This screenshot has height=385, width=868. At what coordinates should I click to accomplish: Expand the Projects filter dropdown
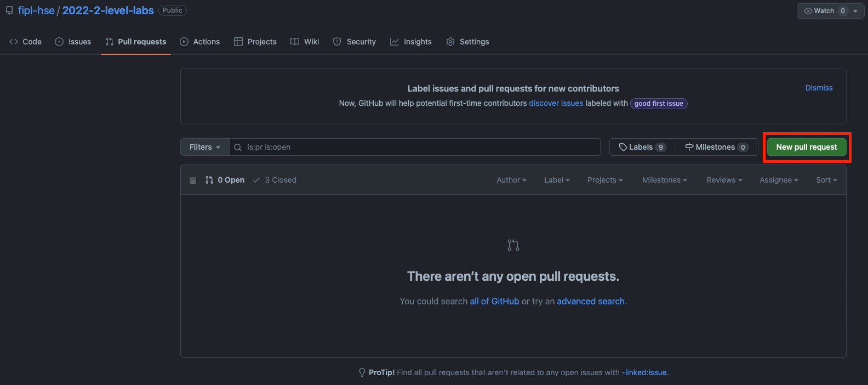pyautogui.click(x=605, y=180)
